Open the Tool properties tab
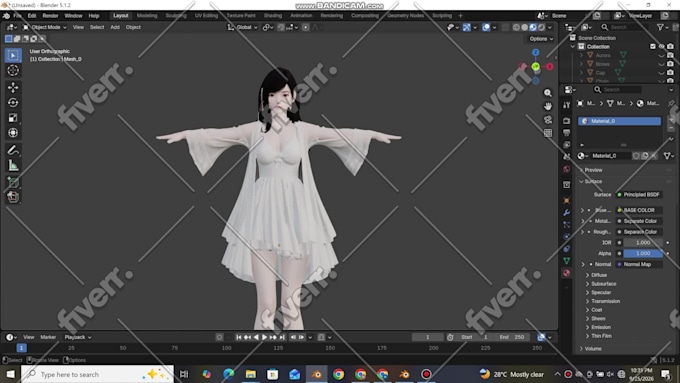Image resolution: width=680 pixels, height=383 pixels. coord(566,105)
